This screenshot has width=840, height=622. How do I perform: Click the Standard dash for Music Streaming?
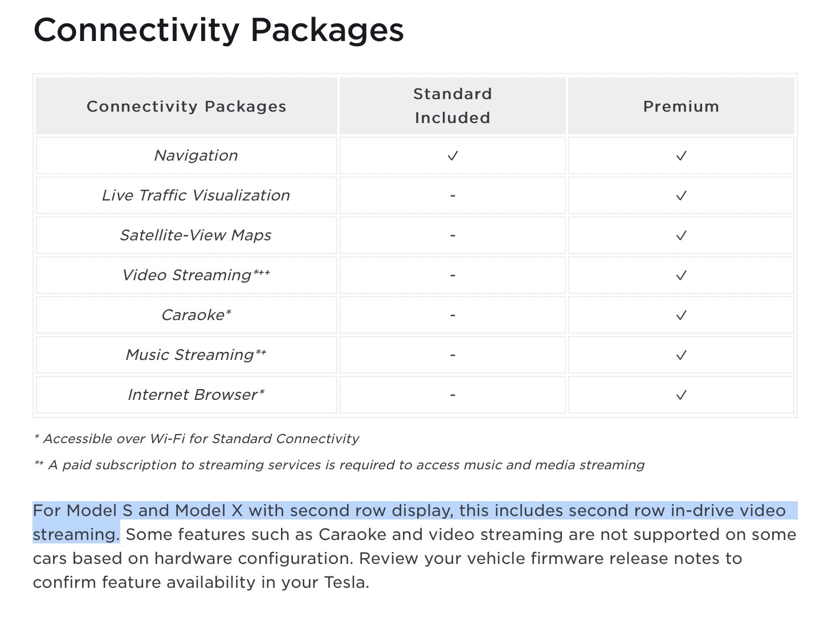click(452, 355)
